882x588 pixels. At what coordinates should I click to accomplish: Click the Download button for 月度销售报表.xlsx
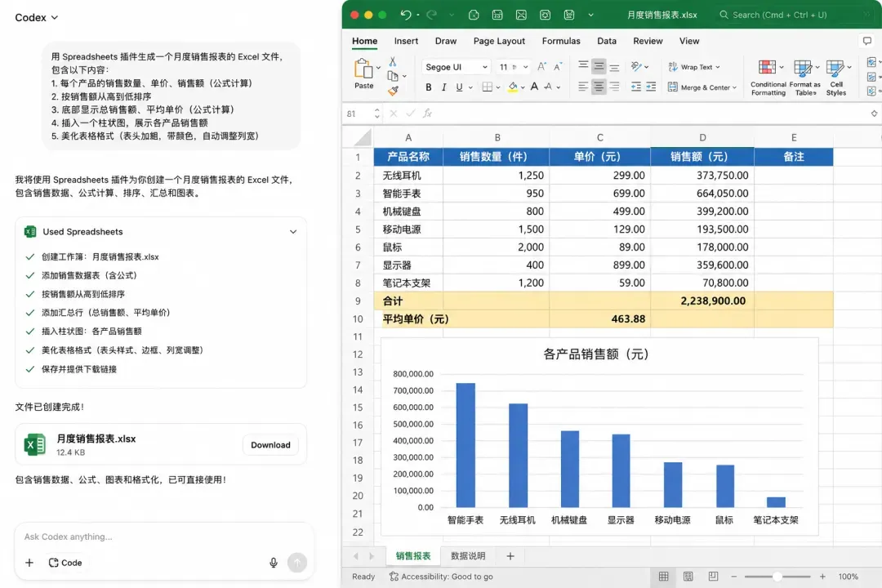pyautogui.click(x=270, y=444)
